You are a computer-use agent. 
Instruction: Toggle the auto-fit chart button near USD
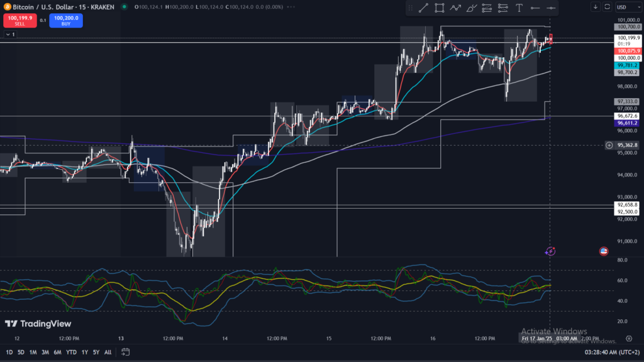(x=607, y=7)
